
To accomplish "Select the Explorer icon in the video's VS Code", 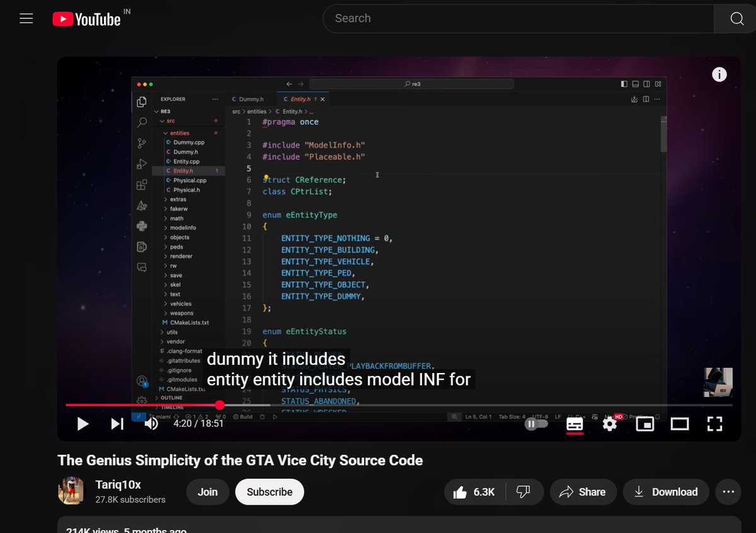I will click(142, 102).
